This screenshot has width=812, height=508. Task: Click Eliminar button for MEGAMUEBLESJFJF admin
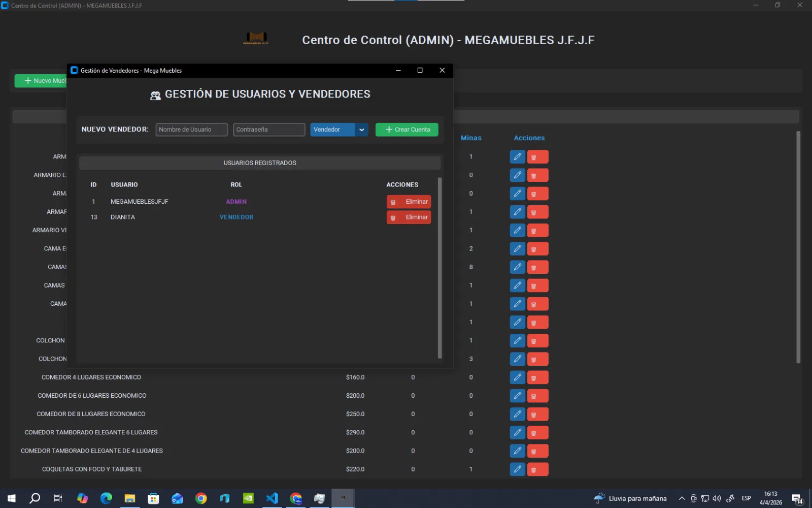tap(409, 202)
